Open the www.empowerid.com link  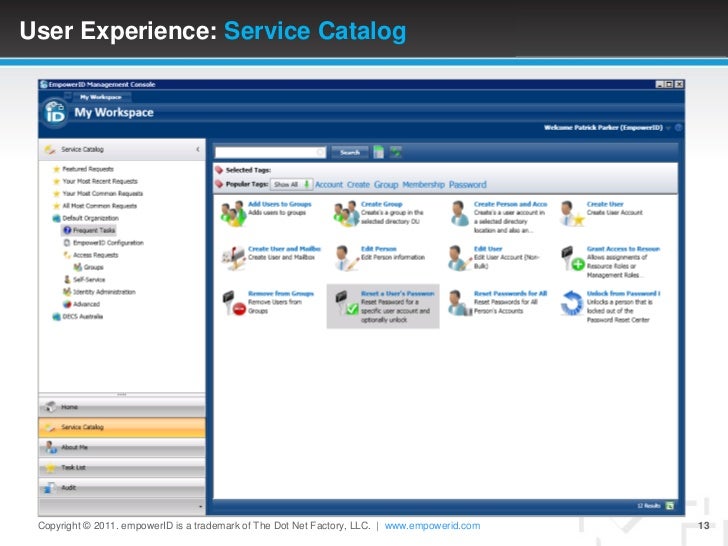coord(432,526)
